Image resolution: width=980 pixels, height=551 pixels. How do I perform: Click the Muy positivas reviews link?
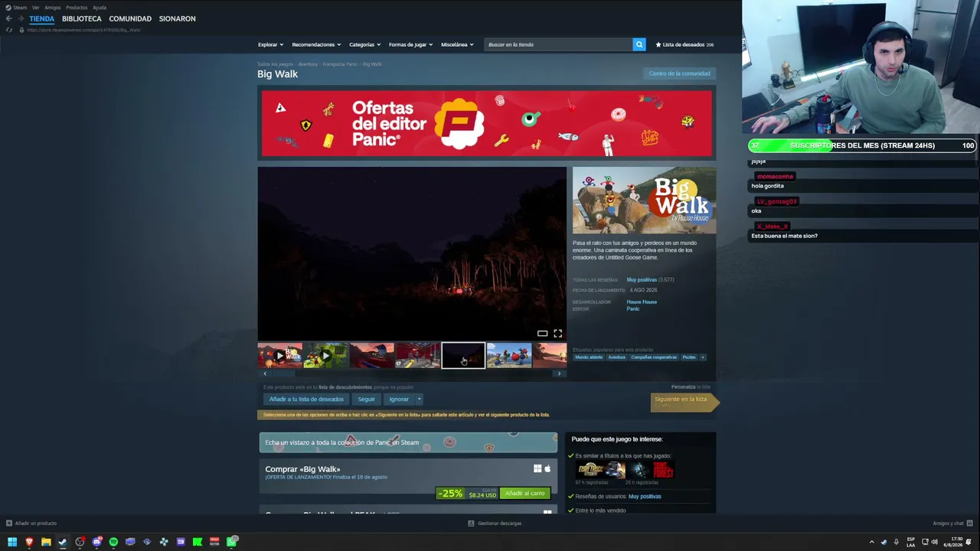click(x=642, y=280)
